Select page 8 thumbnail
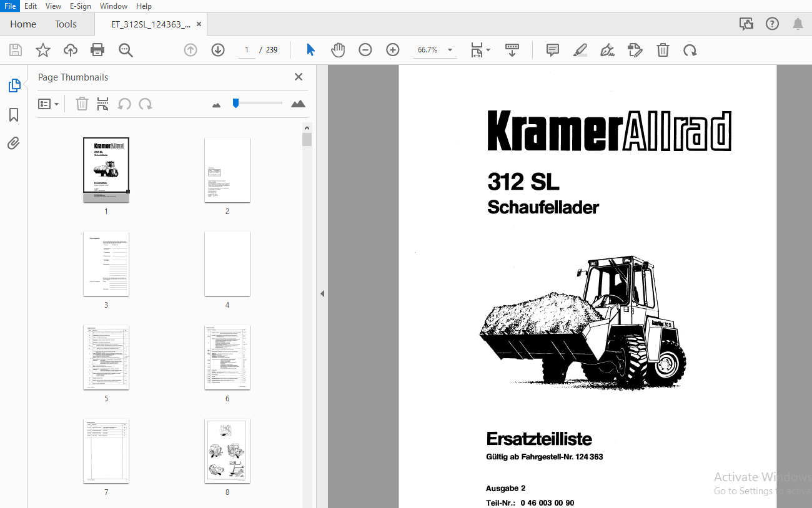The image size is (812, 508). tap(227, 451)
